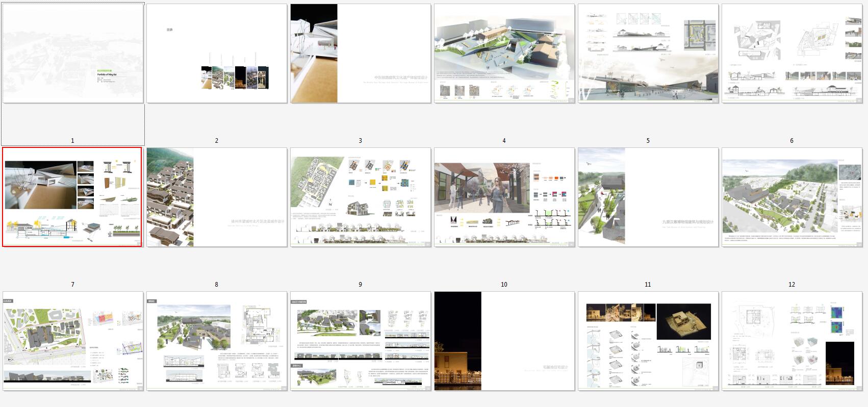Viewport: 868px width, 407px height.
Task: Select slide with wooden model photos on black
Action: click(648, 341)
